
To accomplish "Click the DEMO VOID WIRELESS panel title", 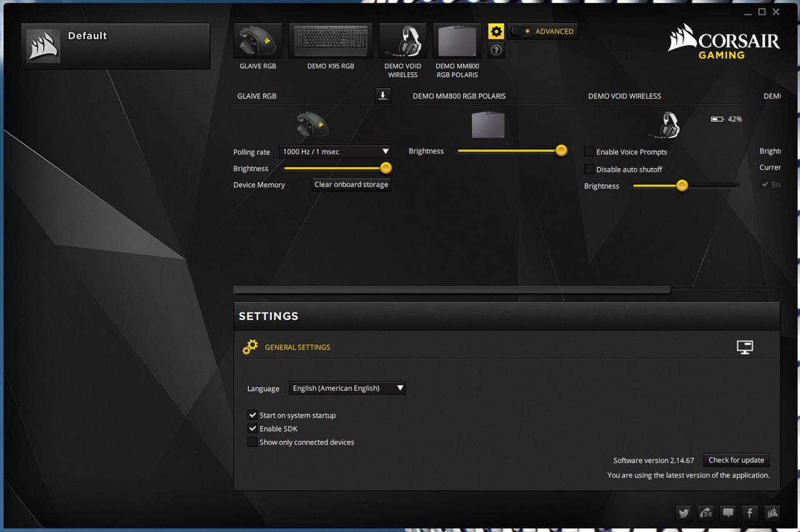I will coord(624,96).
